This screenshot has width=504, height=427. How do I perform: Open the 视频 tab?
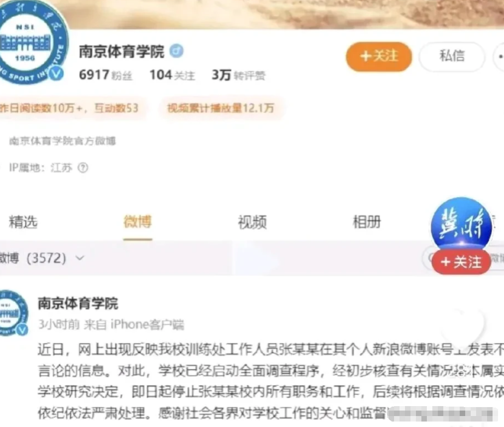(252, 222)
